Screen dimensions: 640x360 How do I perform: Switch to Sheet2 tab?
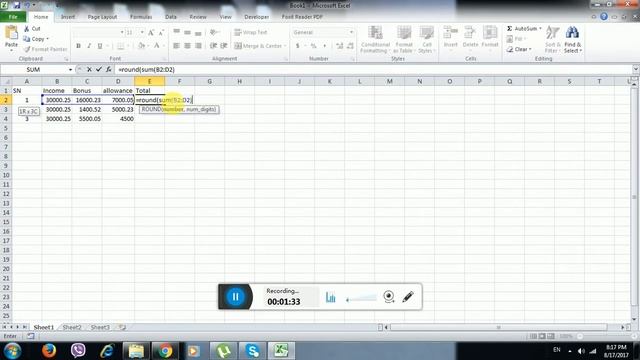coord(72,327)
